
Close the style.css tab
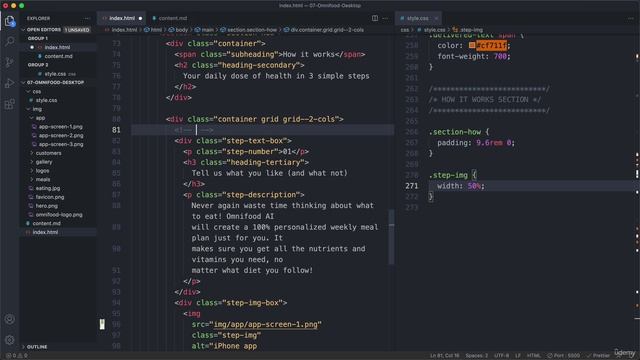point(436,18)
